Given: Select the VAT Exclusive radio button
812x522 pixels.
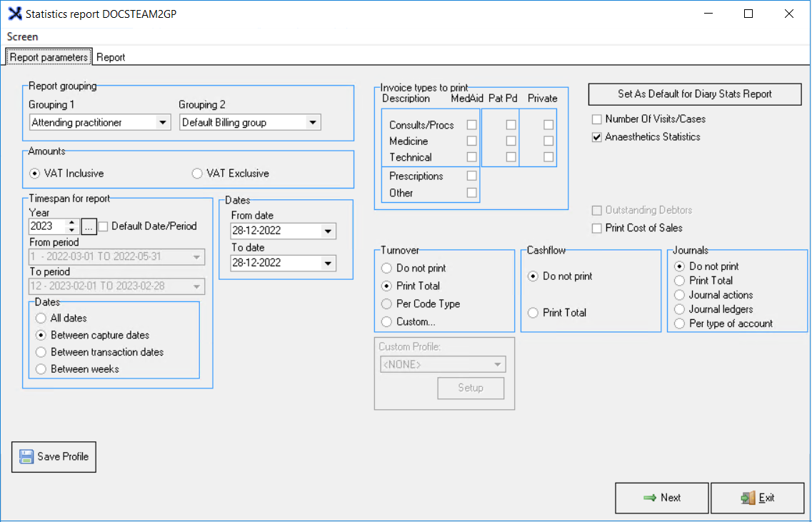Looking at the screenshot, I should click(x=197, y=174).
